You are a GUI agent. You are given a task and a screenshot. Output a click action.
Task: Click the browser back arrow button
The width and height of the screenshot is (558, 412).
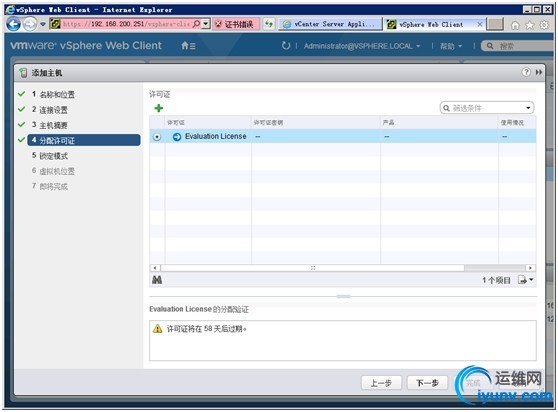(x=14, y=24)
